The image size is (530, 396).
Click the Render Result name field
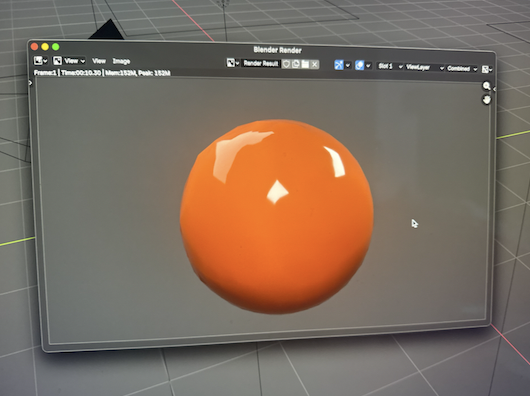pyautogui.click(x=261, y=64)
